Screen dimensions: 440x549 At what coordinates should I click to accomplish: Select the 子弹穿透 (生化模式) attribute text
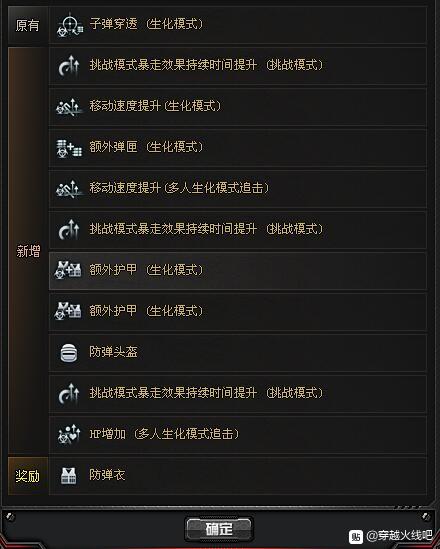coord(146,24)
